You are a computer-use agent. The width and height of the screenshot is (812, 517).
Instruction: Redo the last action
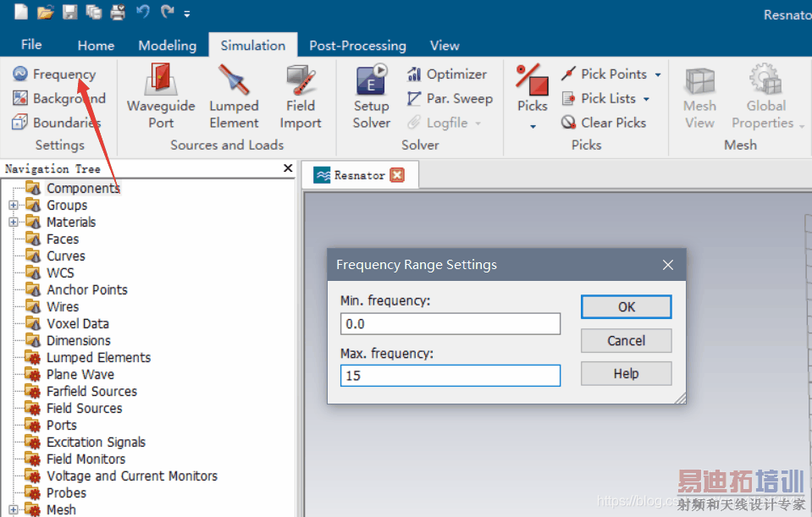(167, 11)
